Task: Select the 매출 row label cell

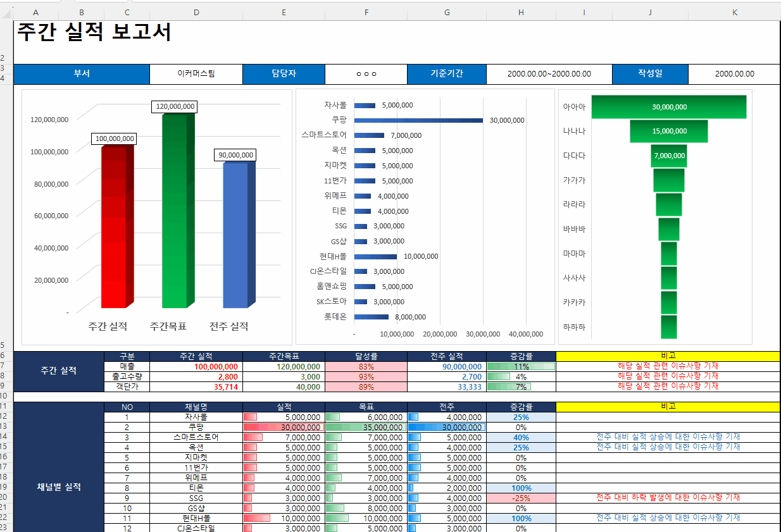Action: [127, 366]
